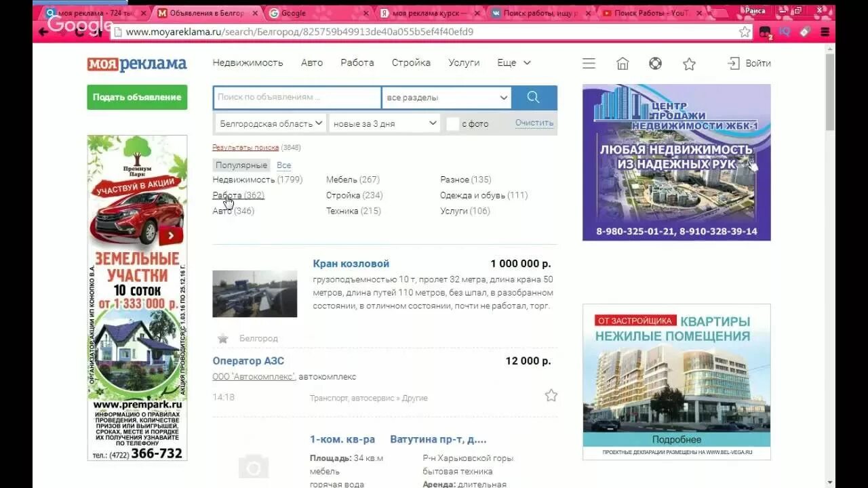Open Услуги in top navigation
The height and width of the screenshot is (488, 868).
464,63
